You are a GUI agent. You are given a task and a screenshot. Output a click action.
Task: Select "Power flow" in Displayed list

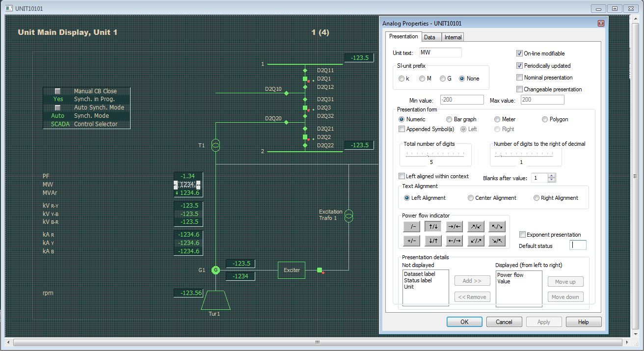click(x=510, y=275)
